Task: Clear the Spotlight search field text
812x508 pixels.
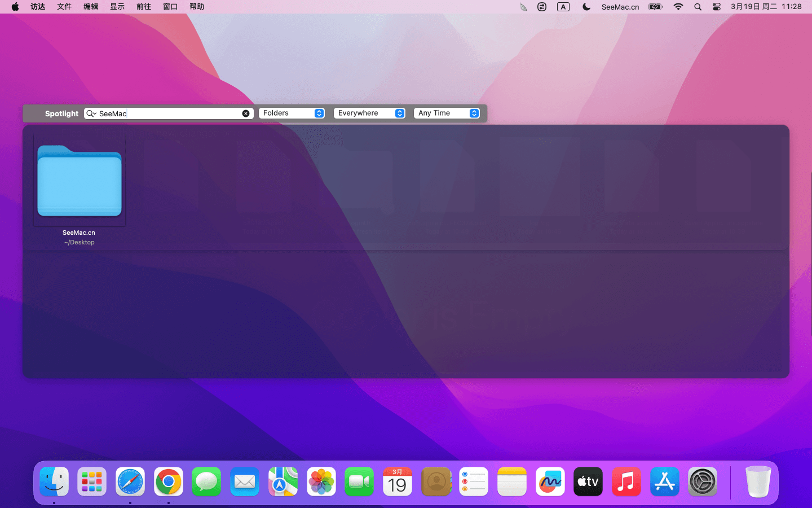Action: pos(246,113)
